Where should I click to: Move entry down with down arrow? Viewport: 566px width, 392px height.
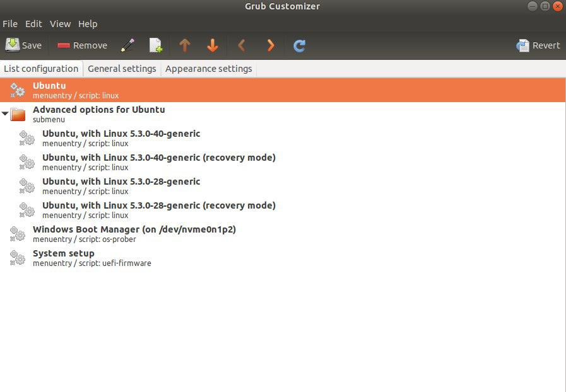[x=213, y=45]
